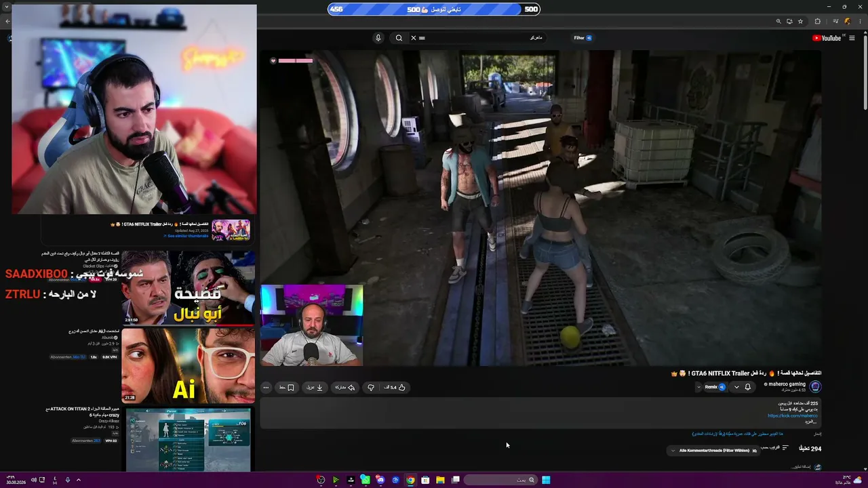The image size is (868, 488).
Task: Open the Abu Nabal recommended video thumbnail
Action: [188, 287]
